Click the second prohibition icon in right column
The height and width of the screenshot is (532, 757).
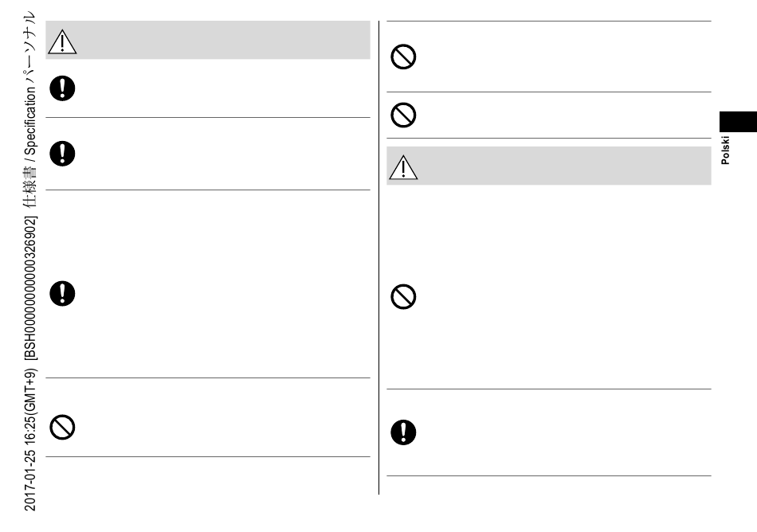click(x=403, y=115)
